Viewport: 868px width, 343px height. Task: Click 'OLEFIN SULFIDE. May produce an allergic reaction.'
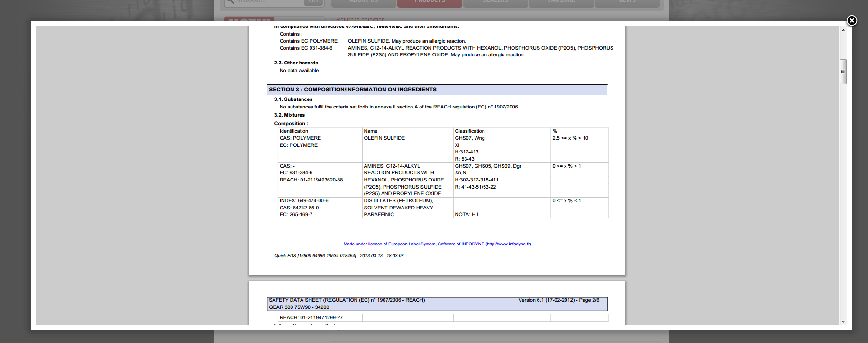[x=407, y=41]
